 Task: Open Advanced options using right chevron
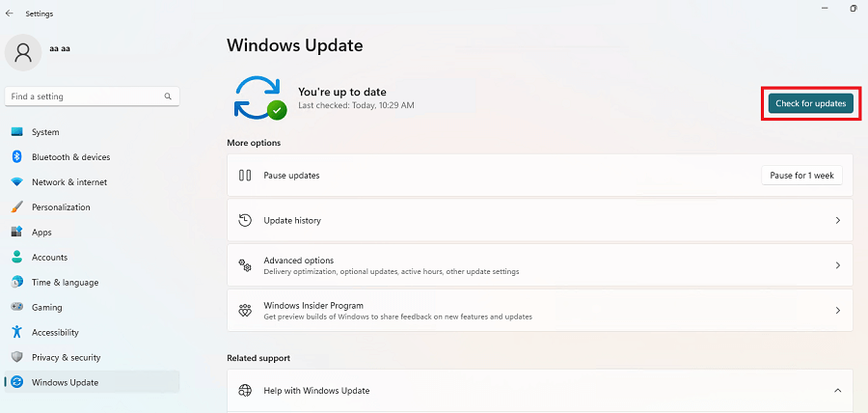837,265
